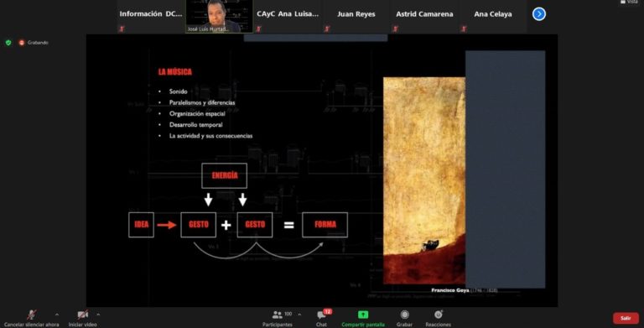Viewport: 644px width, 328px height.
Task: Show next participants with blue arrow
Action: tap(539, 14)
